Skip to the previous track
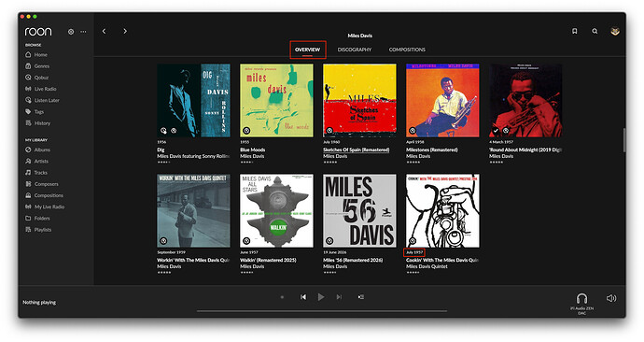The height and width of the screenshot is (342, 644). (x=303, y=297)
